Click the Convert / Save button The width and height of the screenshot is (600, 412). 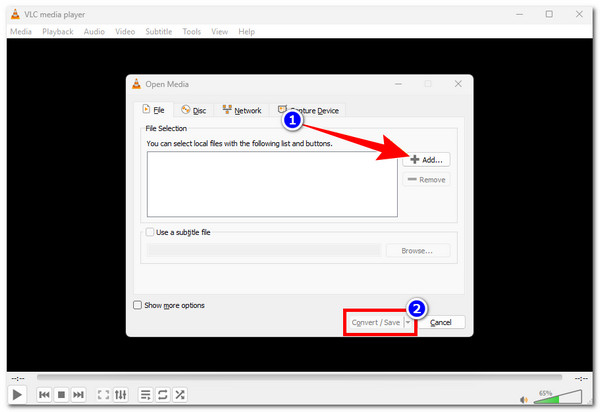(375, 322)
